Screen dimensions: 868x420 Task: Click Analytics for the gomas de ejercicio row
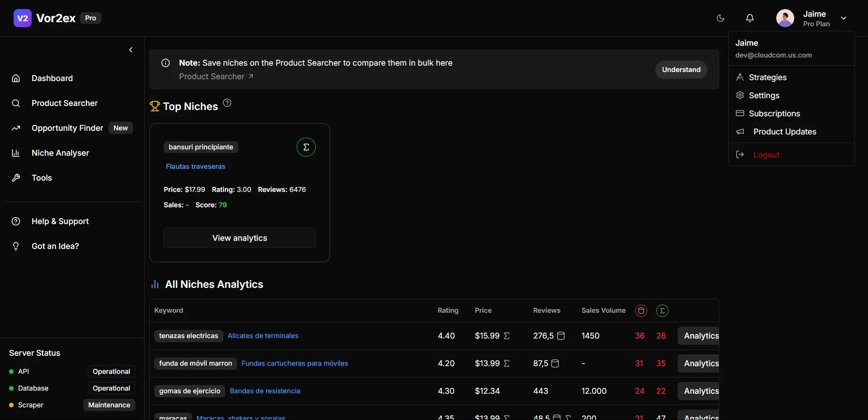pyautogui.click(x=698, y=391)
